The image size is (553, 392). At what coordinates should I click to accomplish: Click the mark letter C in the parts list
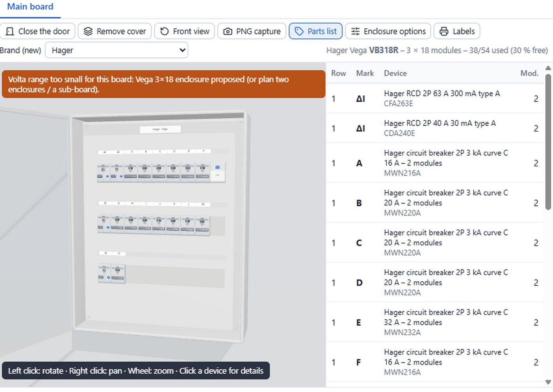[359, 243]
